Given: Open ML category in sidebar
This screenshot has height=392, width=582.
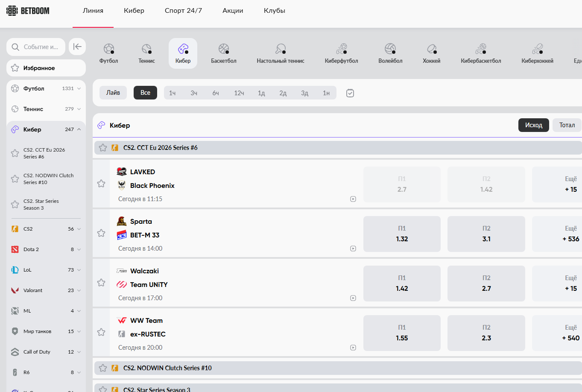Looking at the screenshot, I should click(46, 311).
